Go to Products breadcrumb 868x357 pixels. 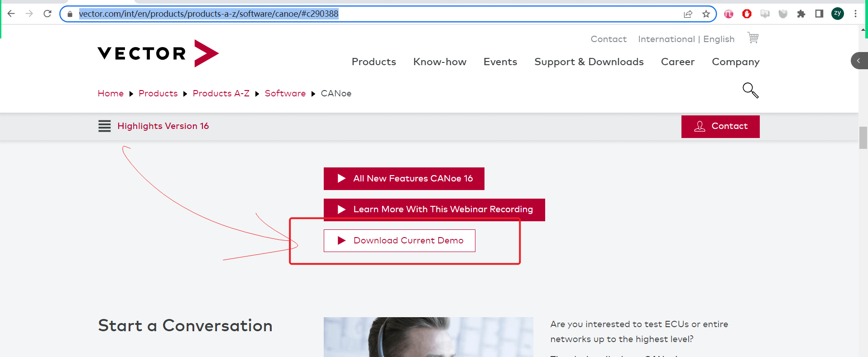(x=158, y=93)
